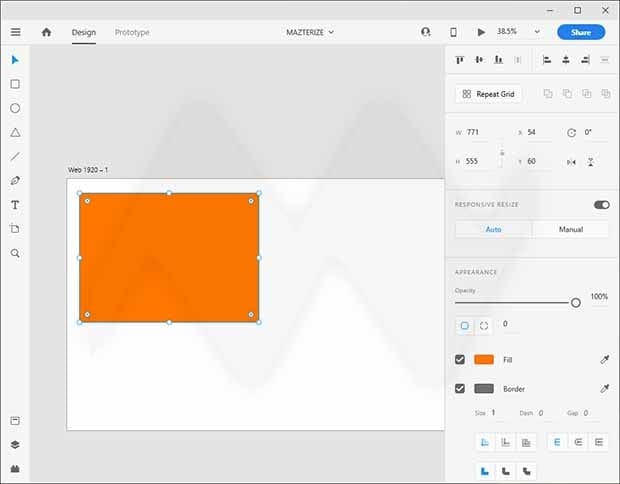Pick the Polygon triangle tool
The image size is (620, 484).
[x=15, y=132]
